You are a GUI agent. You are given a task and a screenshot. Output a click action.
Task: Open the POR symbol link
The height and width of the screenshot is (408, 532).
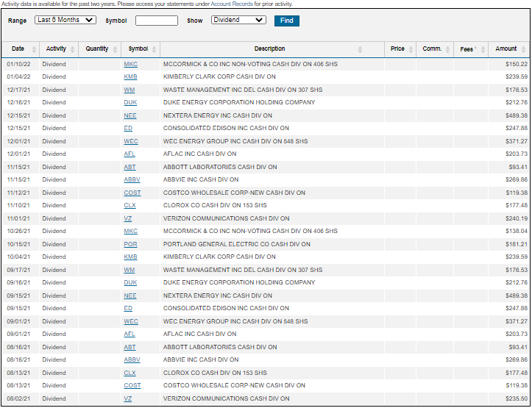coord(130,244)
